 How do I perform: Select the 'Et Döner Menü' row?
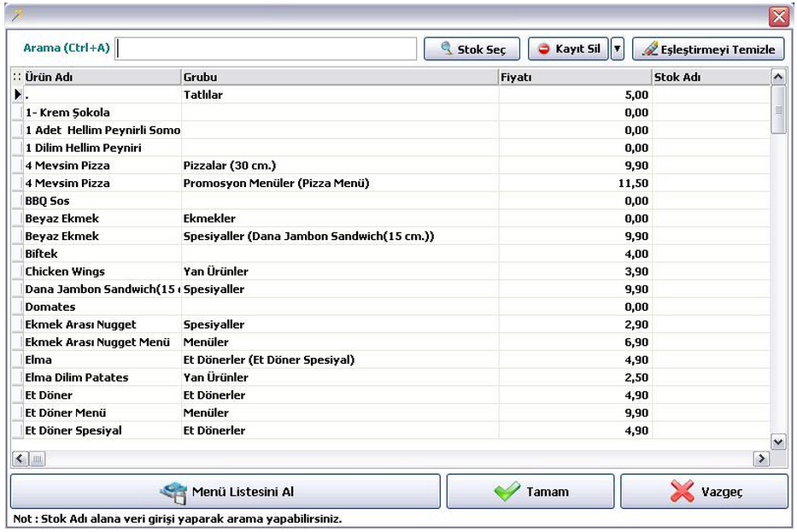(x=391, y=412)
